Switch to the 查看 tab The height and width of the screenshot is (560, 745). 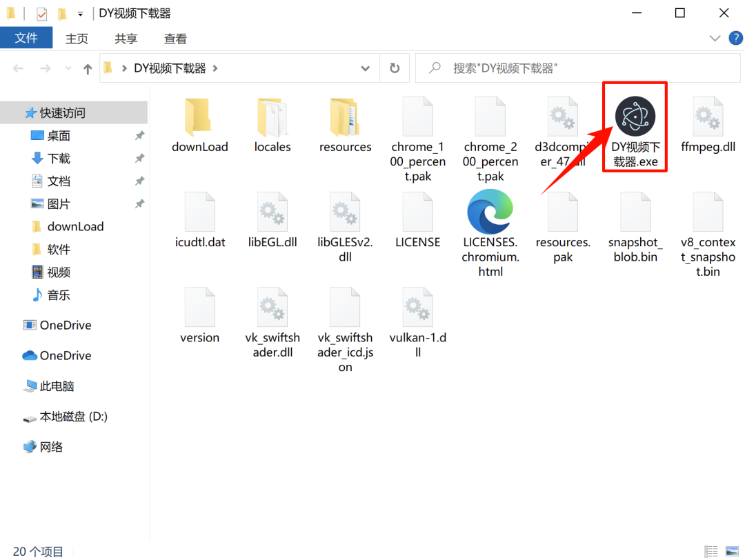(175, 39)
